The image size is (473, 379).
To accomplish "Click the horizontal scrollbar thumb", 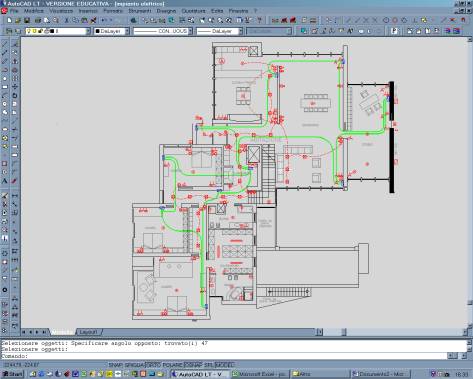I will 344,332.
